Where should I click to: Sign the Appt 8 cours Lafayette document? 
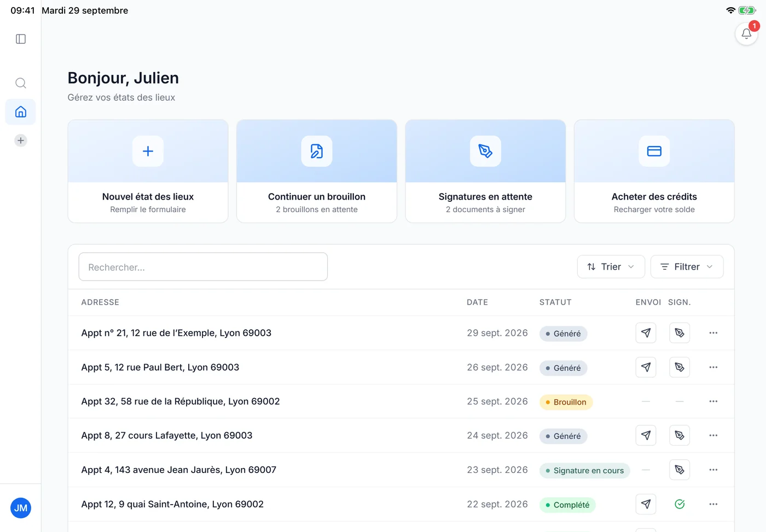[x=680, y=436]
